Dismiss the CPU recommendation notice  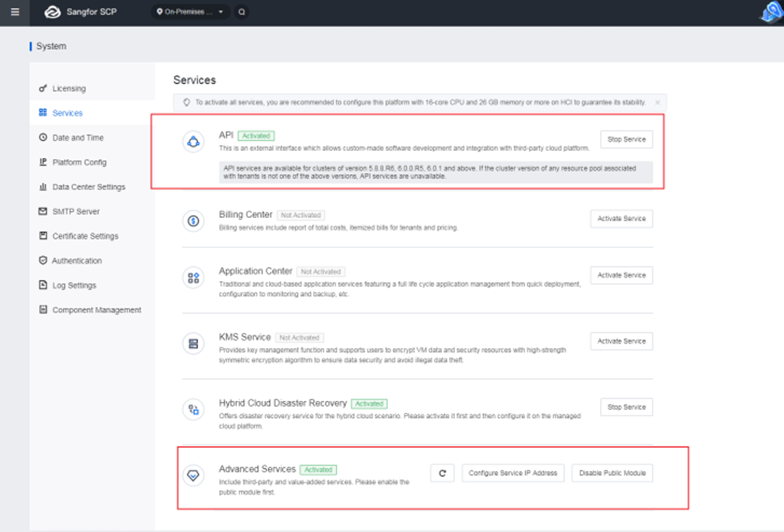pyautogui.click(x=657, y=102)
